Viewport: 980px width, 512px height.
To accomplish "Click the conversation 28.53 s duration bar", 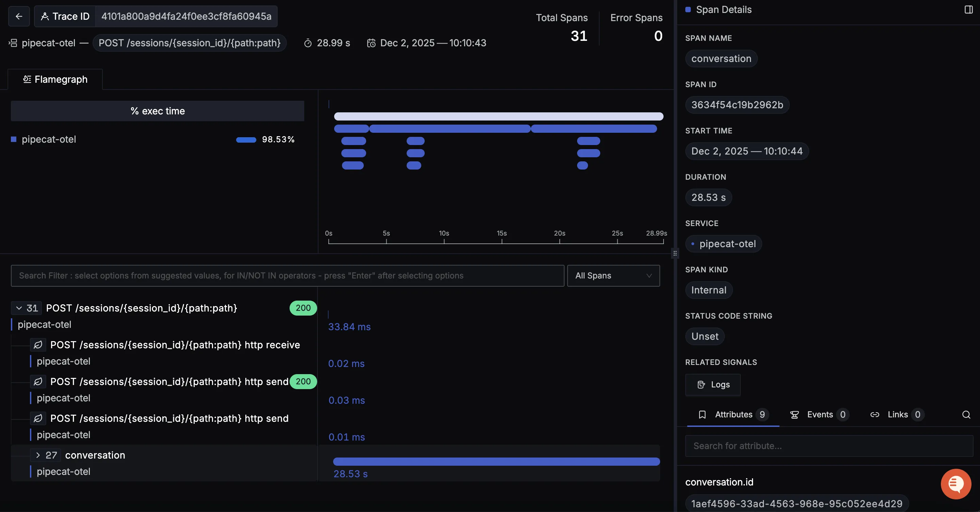I will click(496, 462).
